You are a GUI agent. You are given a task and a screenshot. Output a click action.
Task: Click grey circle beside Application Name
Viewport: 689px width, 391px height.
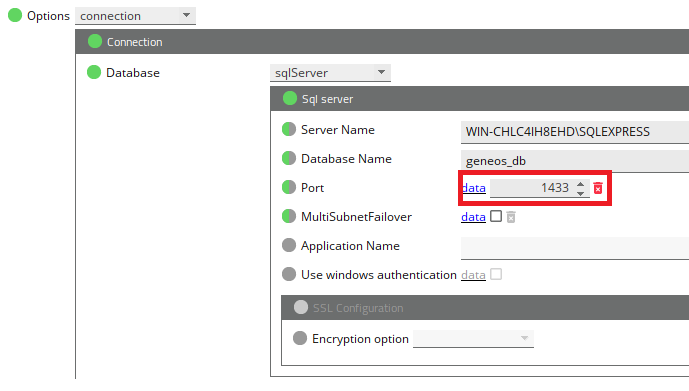click(289, 246)
